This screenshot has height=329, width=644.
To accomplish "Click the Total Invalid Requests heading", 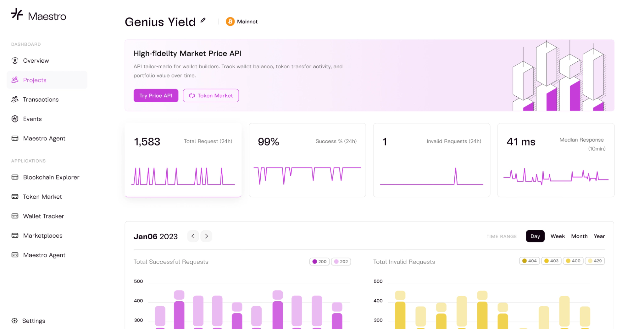I will (x=404, y=262).
